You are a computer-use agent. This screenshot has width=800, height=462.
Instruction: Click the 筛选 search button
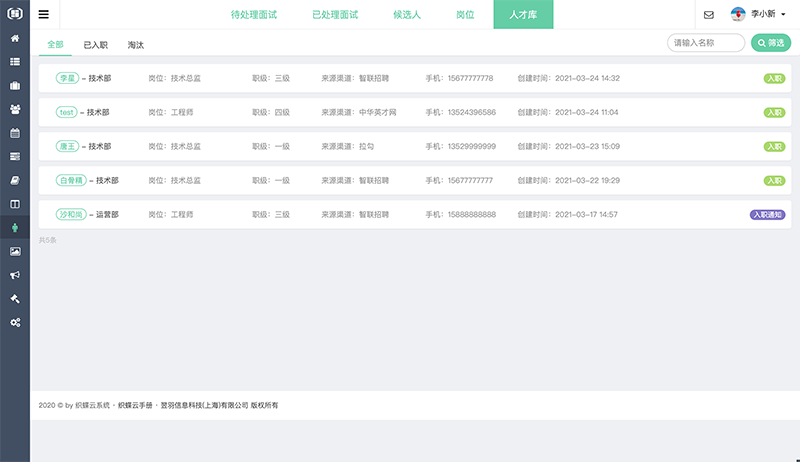(x=770, y=43)
